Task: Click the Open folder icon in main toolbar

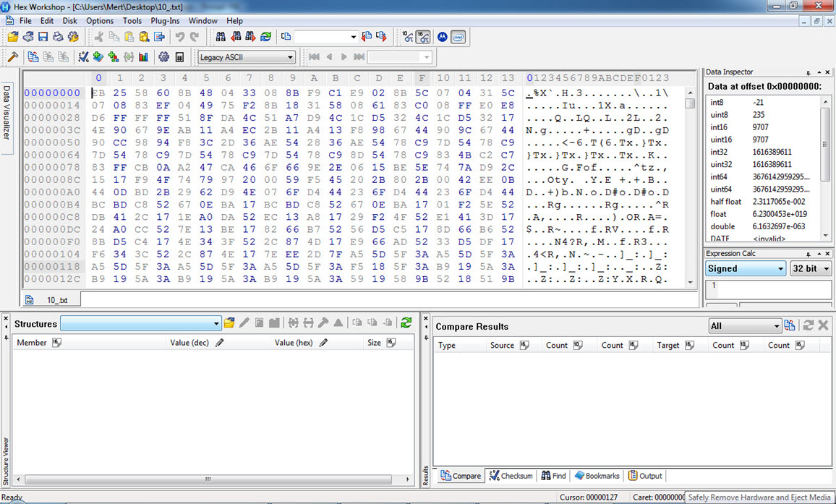Action: 13,37
